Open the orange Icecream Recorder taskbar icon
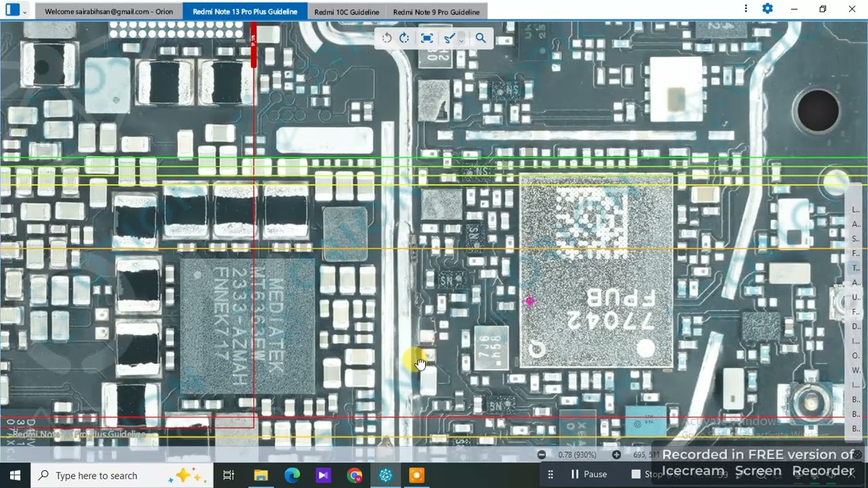868x488 pixels. click(x=417, y=475)
